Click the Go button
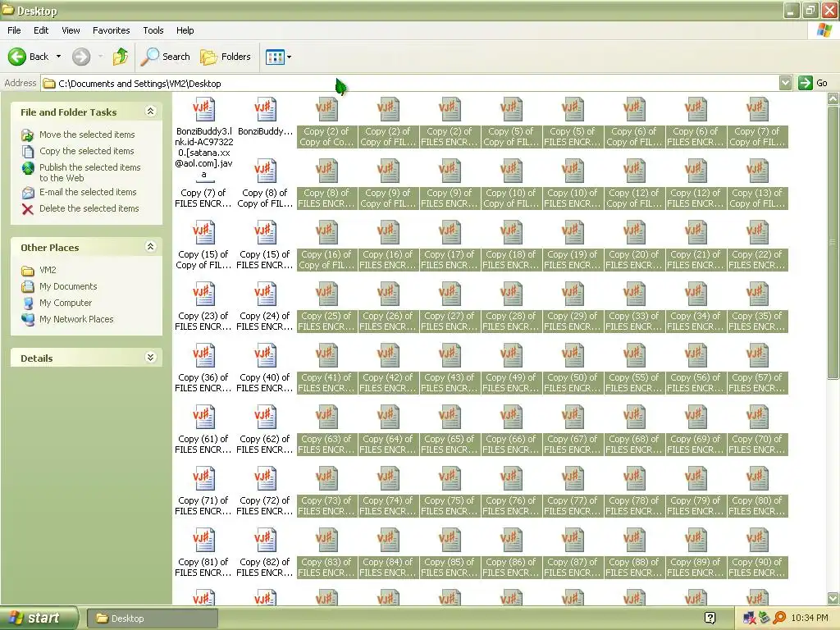 813,83
